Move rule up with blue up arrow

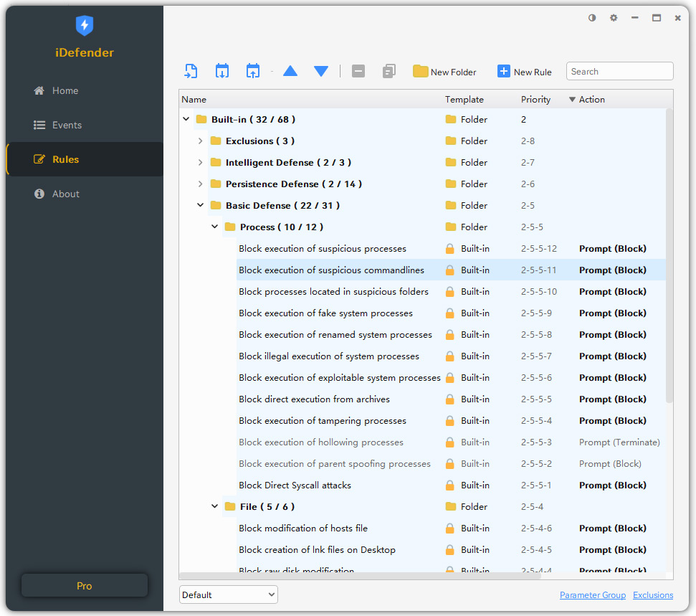(x=290, y=71)
